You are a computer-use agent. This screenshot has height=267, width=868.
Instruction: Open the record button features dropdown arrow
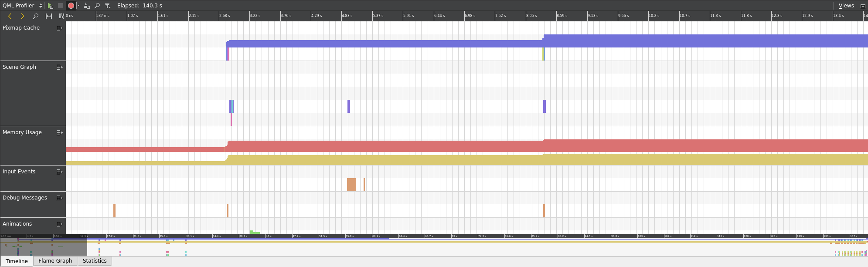pyautogui.click(x=78, y=6)
